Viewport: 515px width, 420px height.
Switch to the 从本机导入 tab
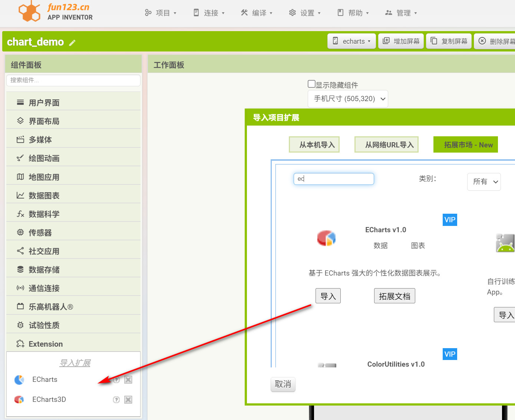(x=314, y=145)
